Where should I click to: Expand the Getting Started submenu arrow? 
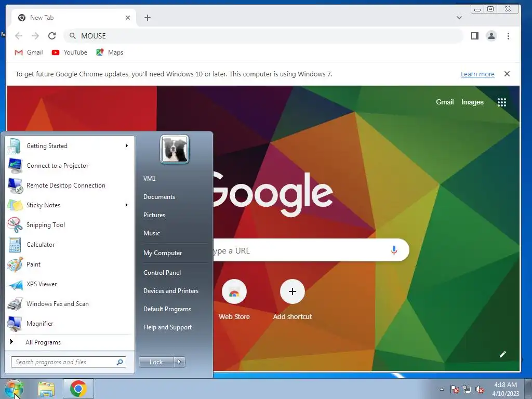coord(127,146)
